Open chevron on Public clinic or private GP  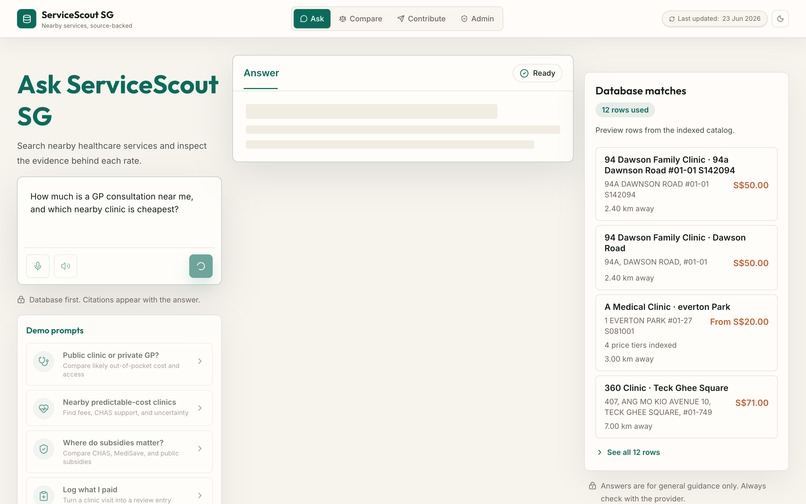coord(200,361)
